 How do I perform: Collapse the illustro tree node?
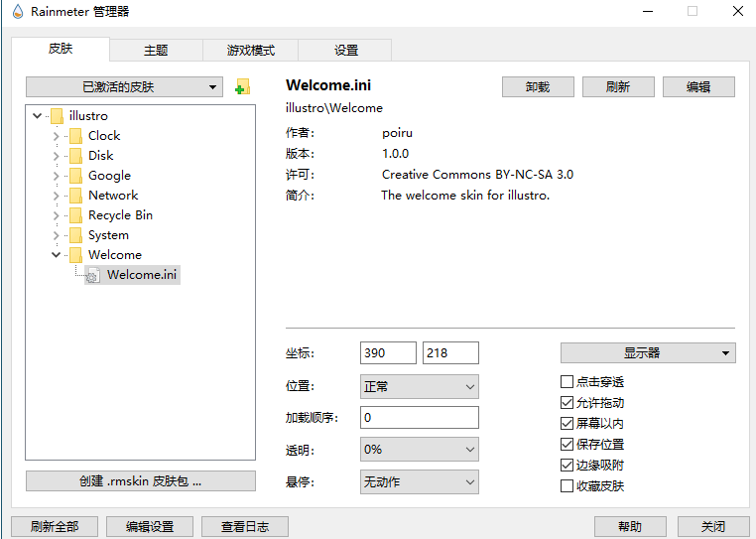pyautogui.click(x=37, y=116)
